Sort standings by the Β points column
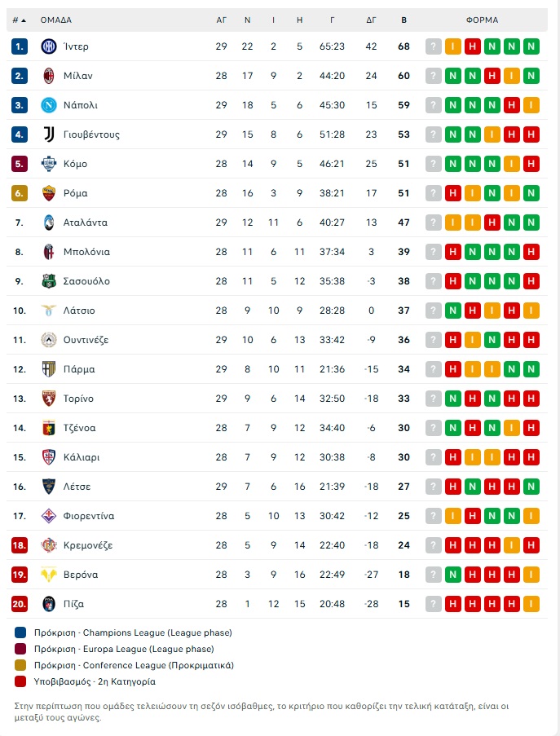The height and width of the screenshot is (736, 560). (403, 20)
